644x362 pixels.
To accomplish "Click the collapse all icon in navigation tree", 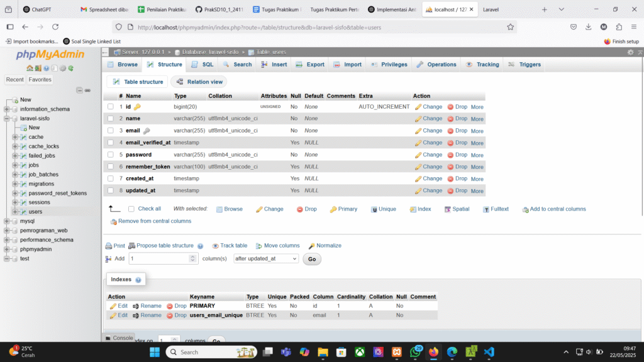I will [x=80, y=90].
